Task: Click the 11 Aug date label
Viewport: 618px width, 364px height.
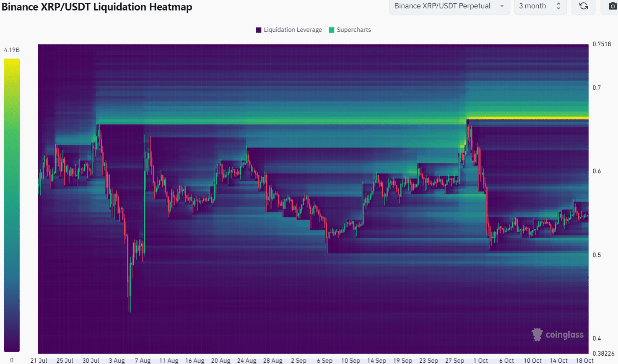Action: 169,360
